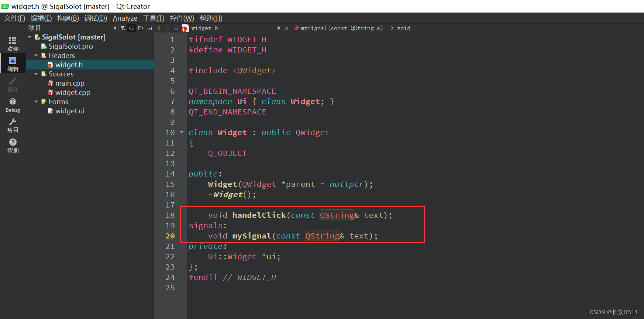The height and width of the screenshot is (319, 644).
Task: Collapse the Forms folder
Action: click(36, 102)
